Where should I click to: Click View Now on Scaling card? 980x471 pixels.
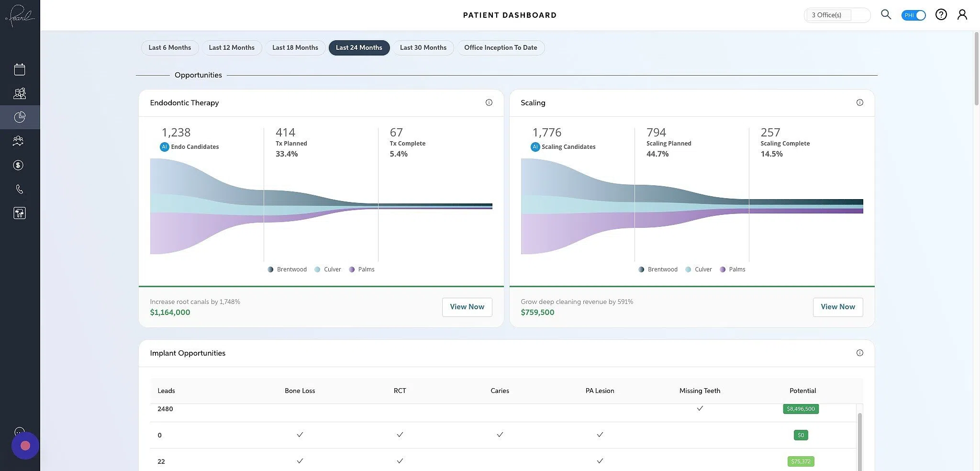point(837,307)
